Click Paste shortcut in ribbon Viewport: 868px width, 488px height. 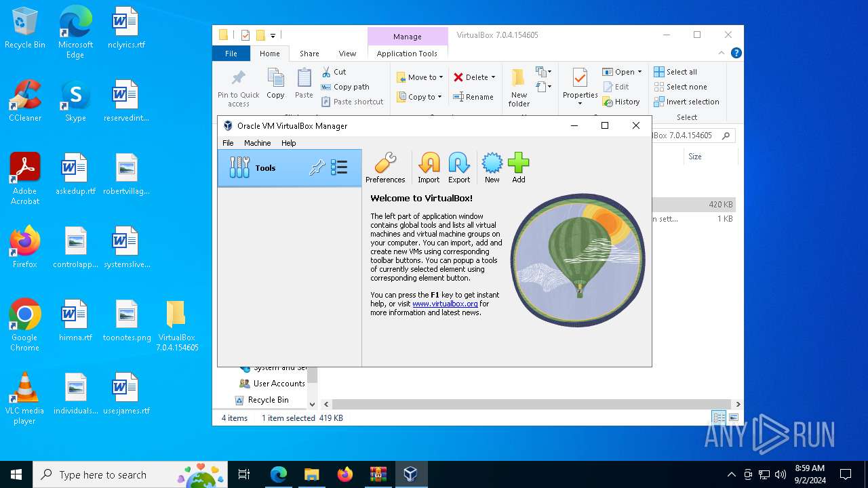352,102
